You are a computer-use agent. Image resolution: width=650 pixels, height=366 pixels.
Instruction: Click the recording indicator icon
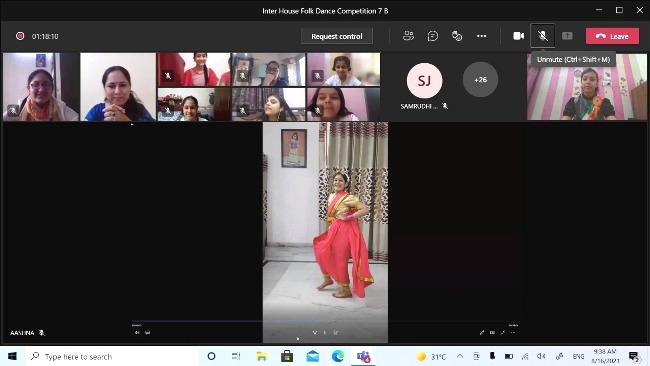click(x=20, y=36)
